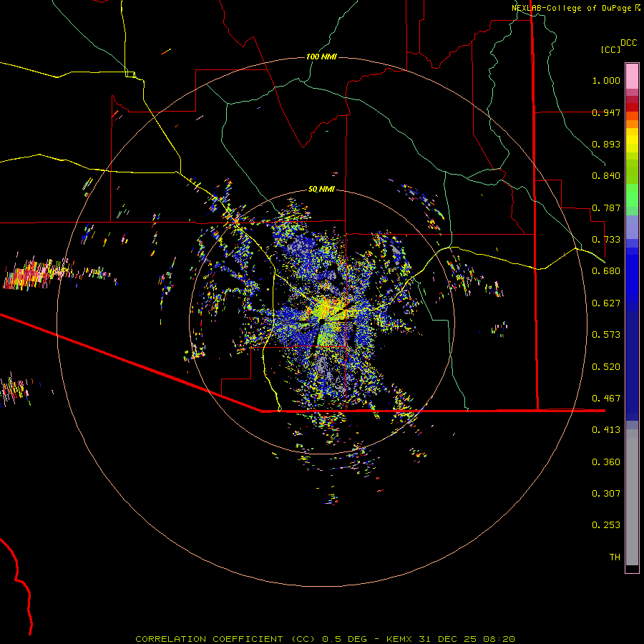Click the gray segment of the color bar
The image size is (644, 644).
[x=632, y=497]
